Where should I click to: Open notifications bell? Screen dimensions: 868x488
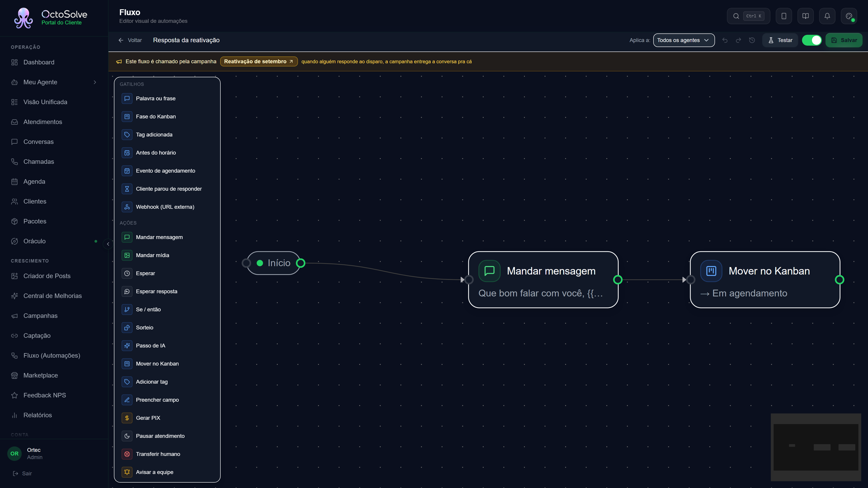click(827, 16)
